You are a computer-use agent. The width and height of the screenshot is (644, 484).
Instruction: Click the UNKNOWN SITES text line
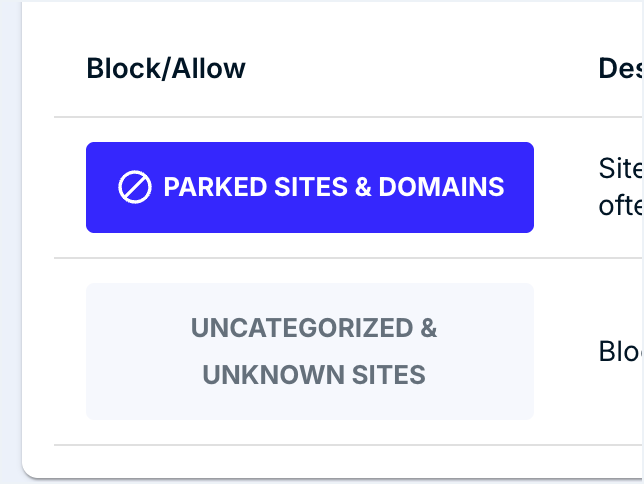314,375
